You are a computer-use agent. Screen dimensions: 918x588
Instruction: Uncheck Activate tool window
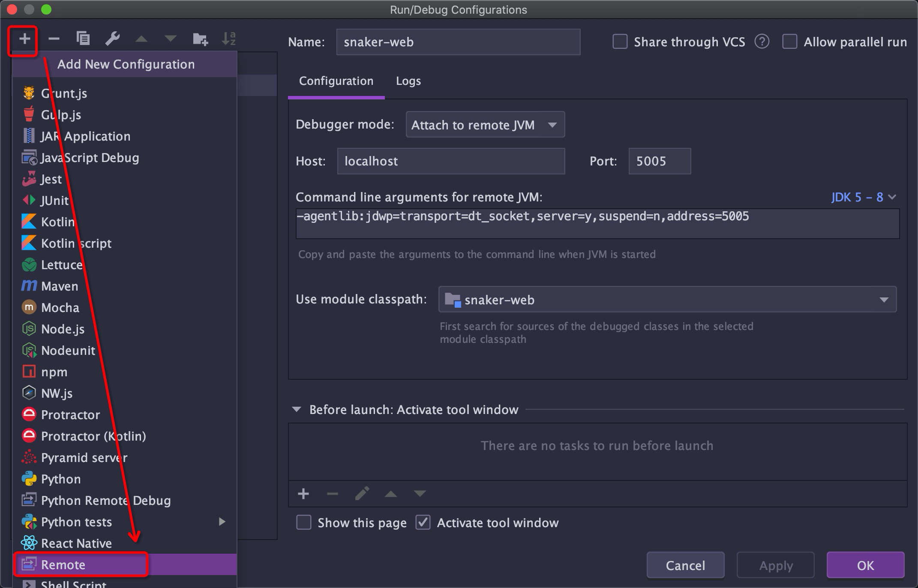423,522
